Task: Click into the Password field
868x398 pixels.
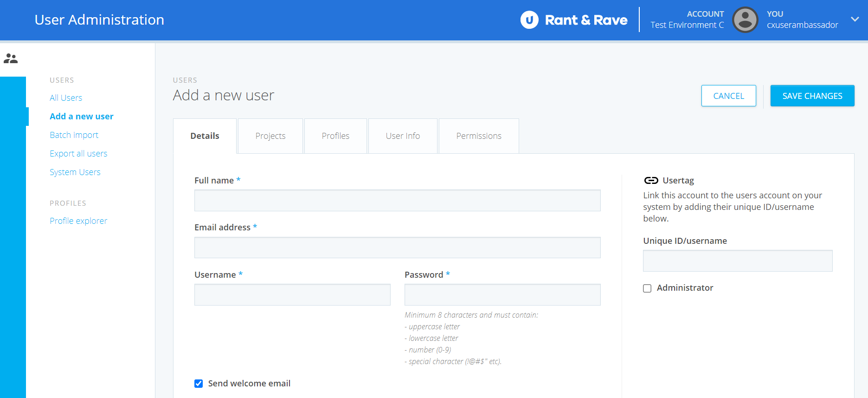Action: coord(502,295)
